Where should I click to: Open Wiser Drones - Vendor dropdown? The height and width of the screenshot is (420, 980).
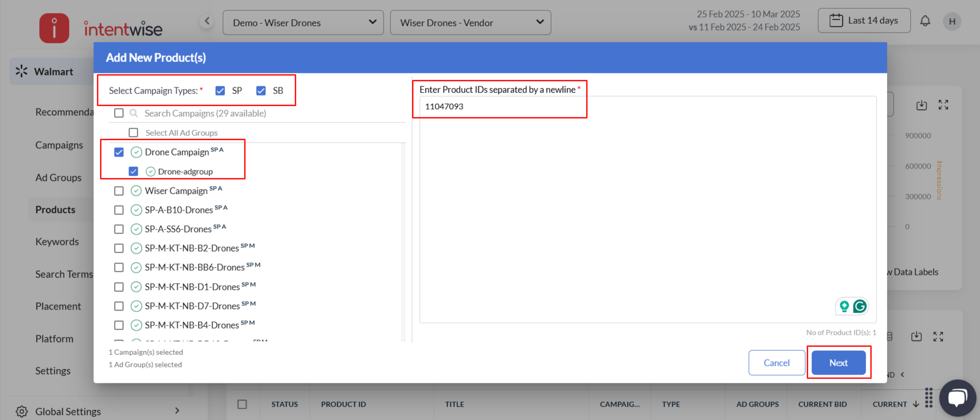point(471,23)
